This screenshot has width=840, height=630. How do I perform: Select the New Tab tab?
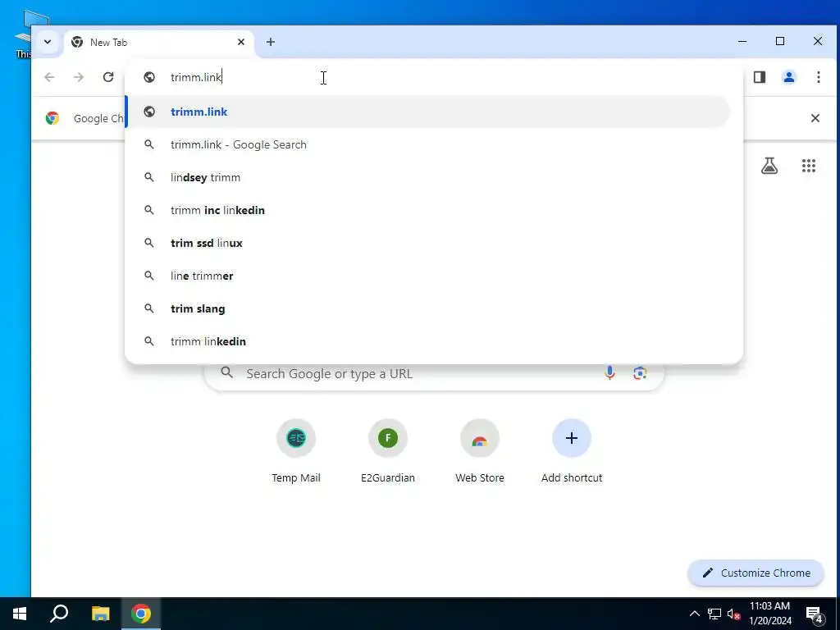point(159,43)
